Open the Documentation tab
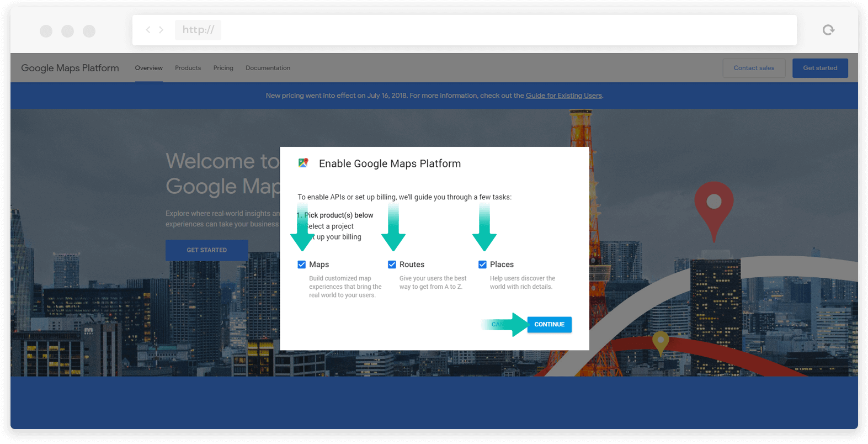Screen dimensions: 868x444 pos(268,68)
